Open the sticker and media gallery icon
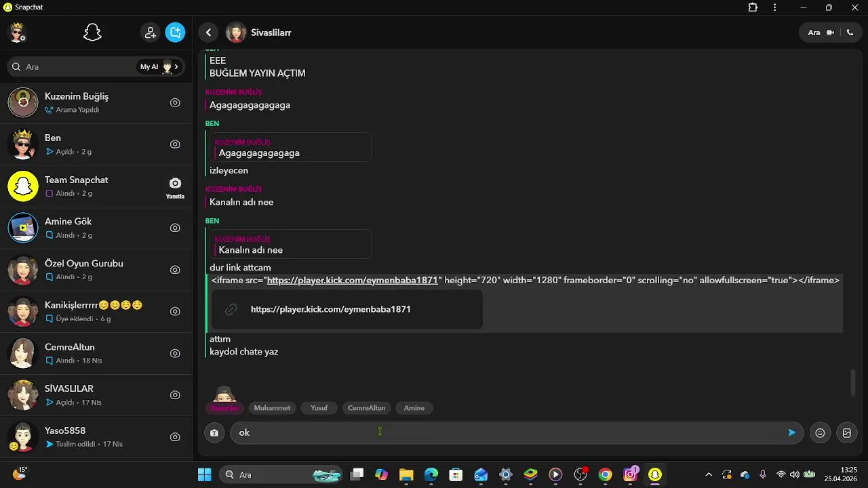This screenshot has height=488, width=868. [846, 432]
